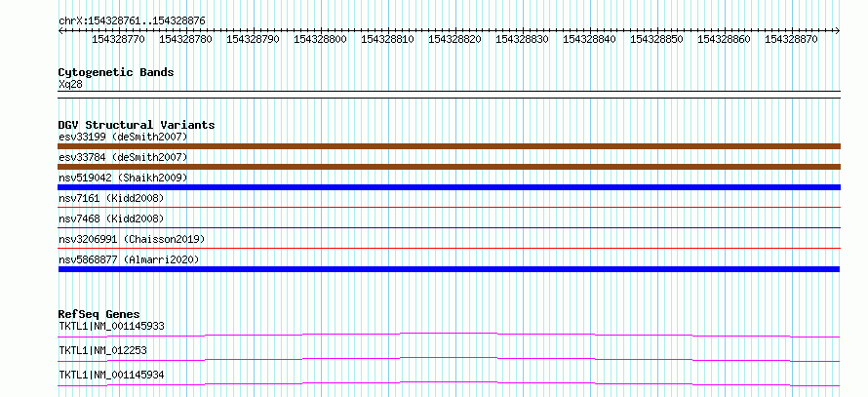
Task: Click the magenta intron line of NM_001145934
Action: point(449,383)
